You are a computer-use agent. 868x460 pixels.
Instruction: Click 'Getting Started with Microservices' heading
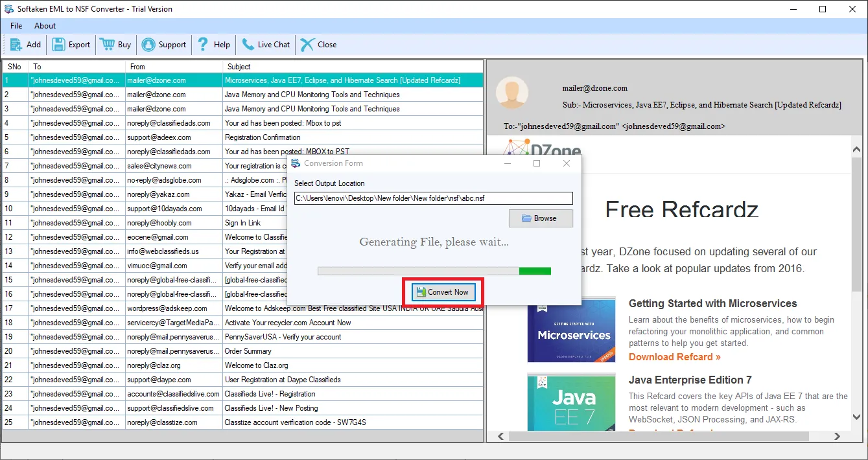click(712, 303)
